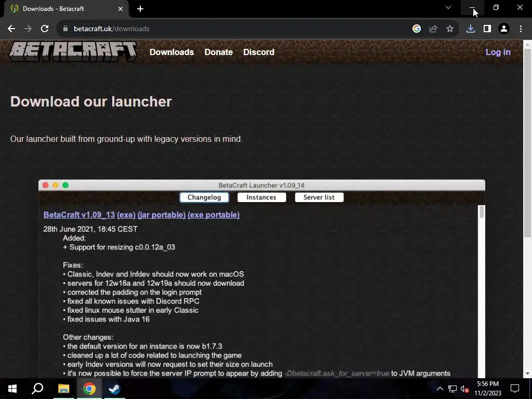
Task: Reload the Betacraft downloads page
Action: (x=45, y=29)
